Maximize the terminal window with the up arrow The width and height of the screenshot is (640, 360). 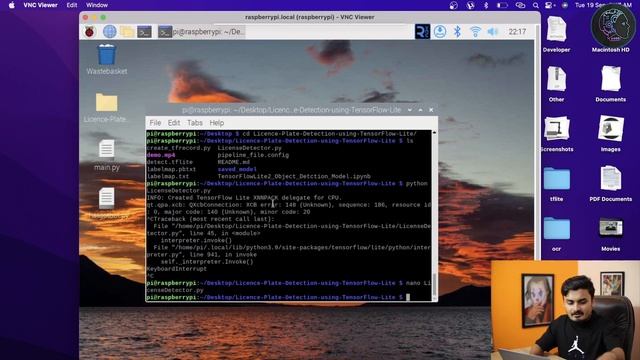coord(420,110)
